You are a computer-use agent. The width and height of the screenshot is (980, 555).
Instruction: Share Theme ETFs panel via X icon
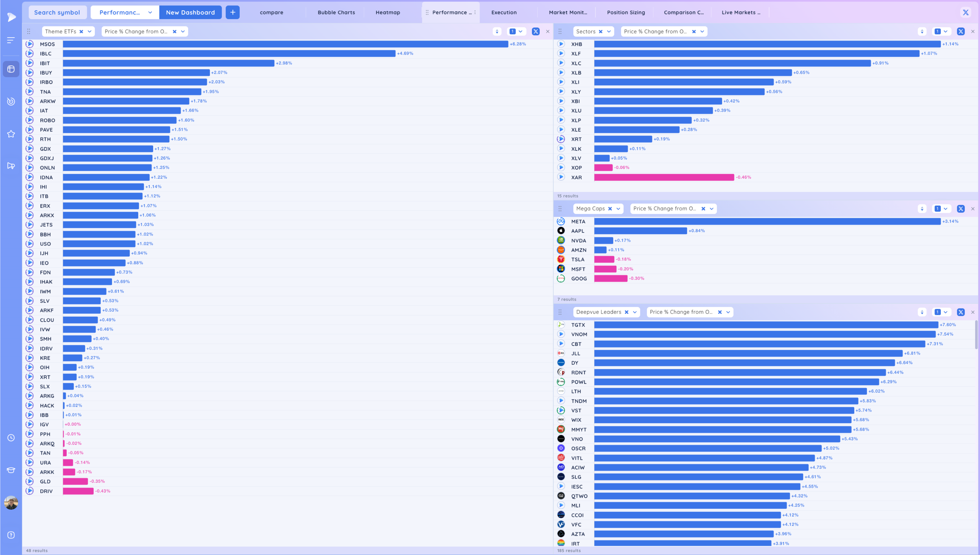click(536, 32)
